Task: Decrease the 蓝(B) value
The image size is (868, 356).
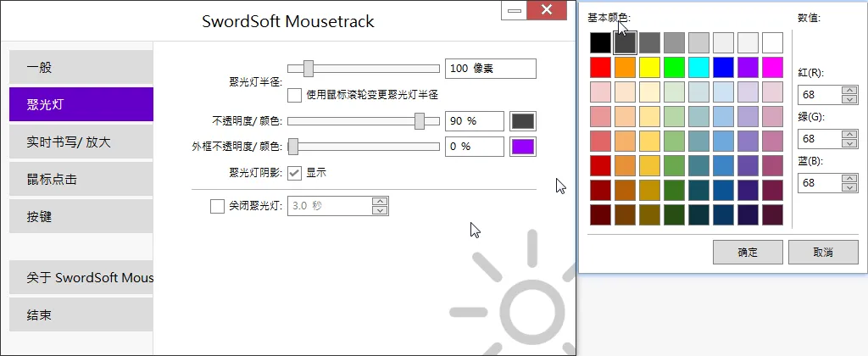Action: [x=849, y=187]
